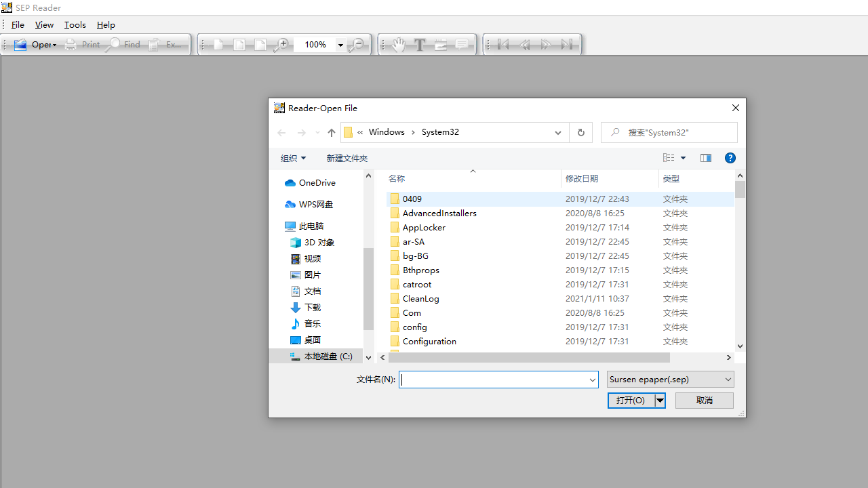This screenshot has width=868, height=488.
Task: Expand the 组织 dropdown menu
Action: [293, 158]
